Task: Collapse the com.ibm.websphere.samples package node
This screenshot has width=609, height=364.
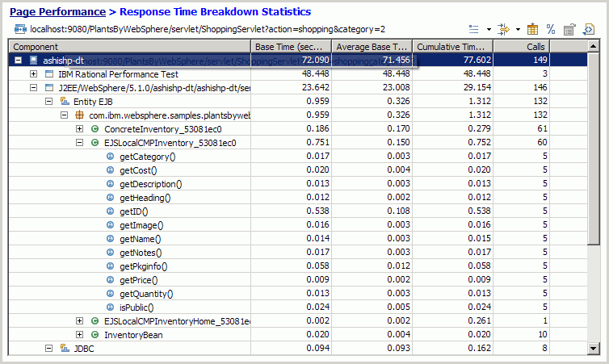Action: click(64, 115)
